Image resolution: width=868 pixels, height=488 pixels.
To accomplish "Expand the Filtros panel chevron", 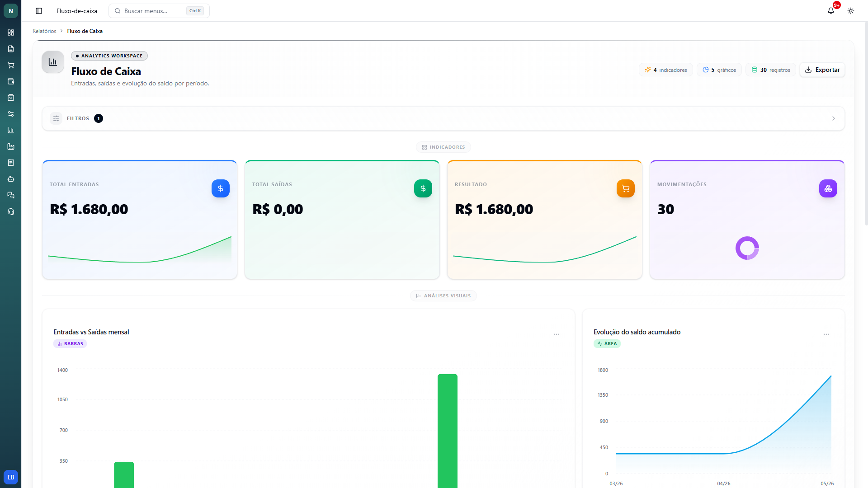I will point(834,118).
